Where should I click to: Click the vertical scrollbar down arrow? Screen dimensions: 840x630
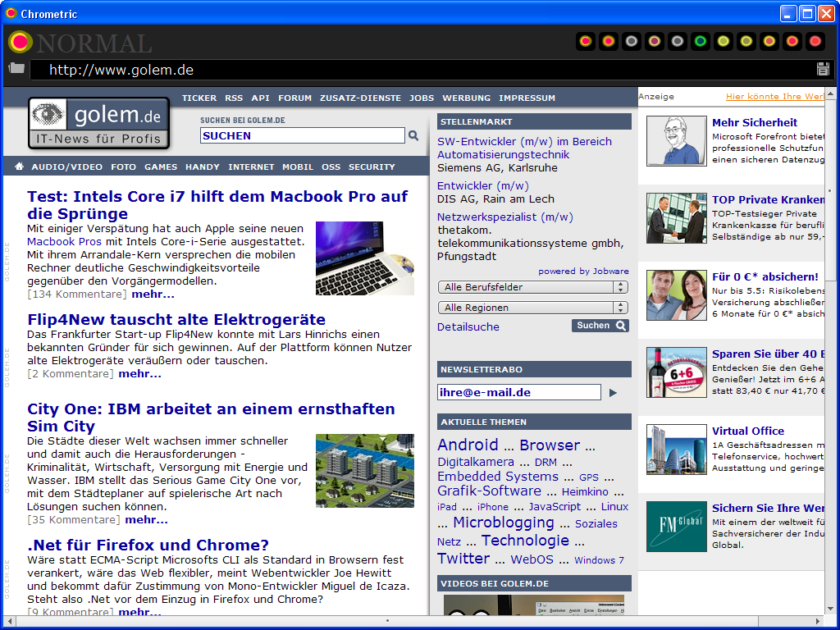point(830,609)
